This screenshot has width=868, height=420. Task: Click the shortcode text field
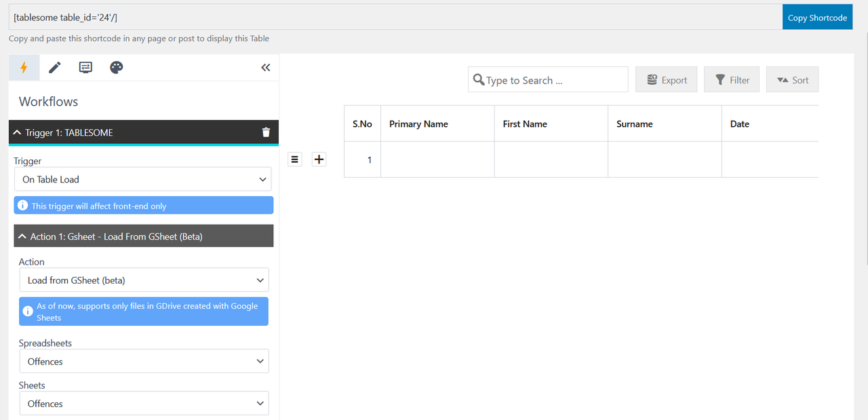[395, 18]
